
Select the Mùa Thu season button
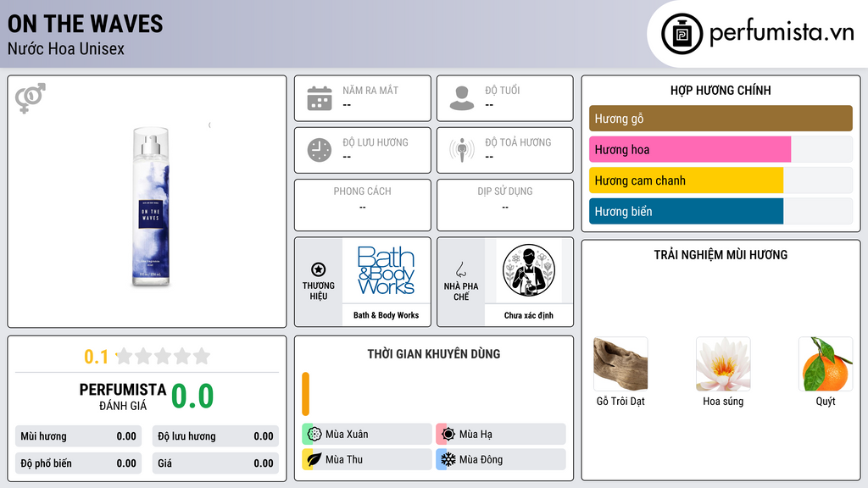click(x=367, y=459)
